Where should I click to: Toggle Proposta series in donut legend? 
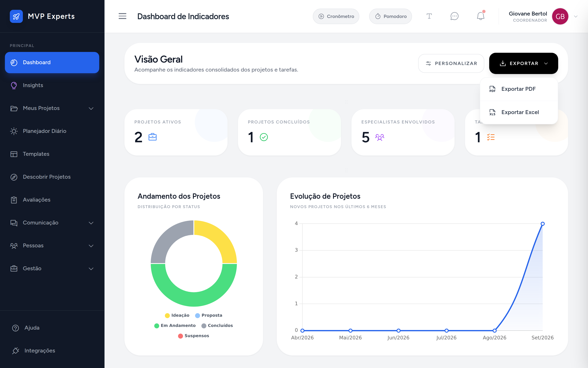(x=209, y=315)
